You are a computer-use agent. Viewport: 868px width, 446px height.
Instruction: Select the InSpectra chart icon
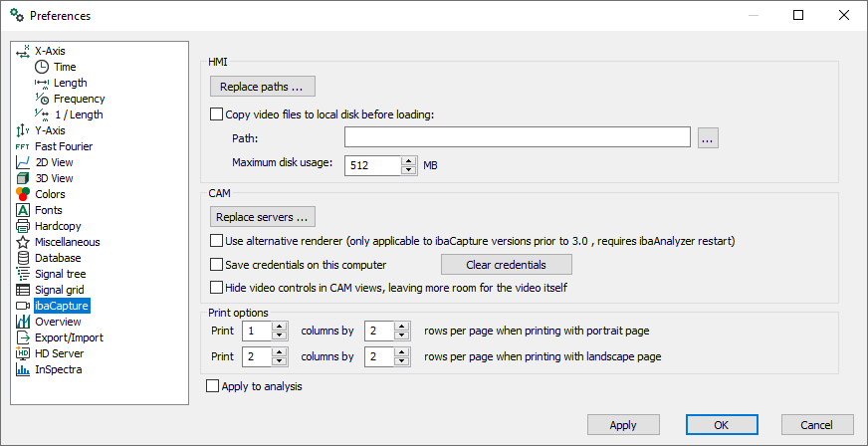click(24, 369)
